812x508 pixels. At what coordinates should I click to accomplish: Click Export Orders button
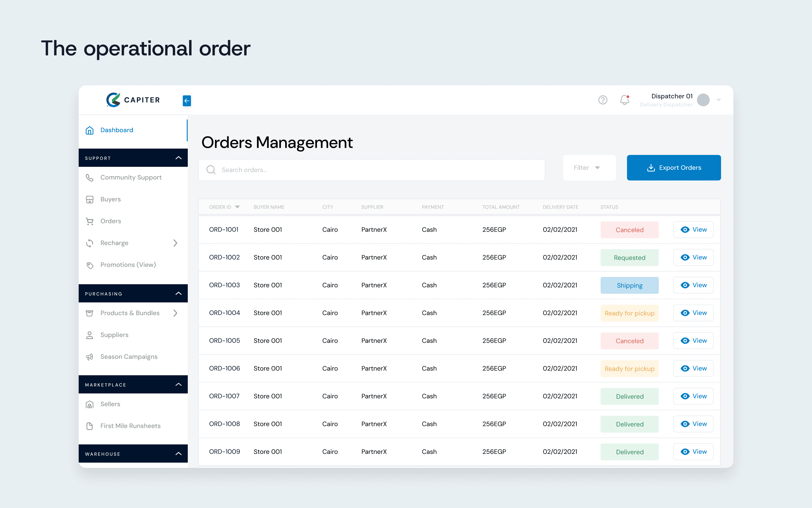[x=674, y=168]
